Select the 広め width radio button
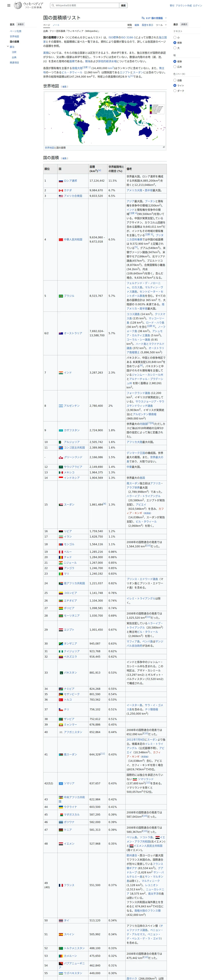This screenshot has height=980, width=210. [x=175, y=67]
